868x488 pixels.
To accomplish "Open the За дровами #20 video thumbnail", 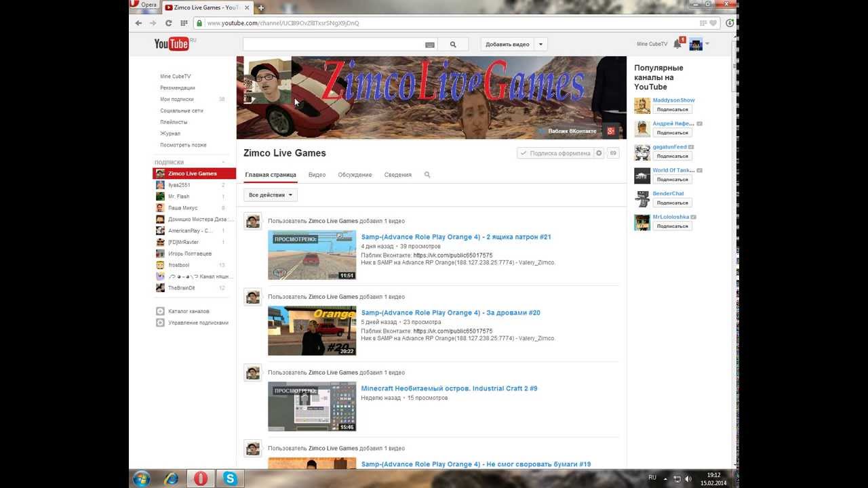I will [312, 331].
